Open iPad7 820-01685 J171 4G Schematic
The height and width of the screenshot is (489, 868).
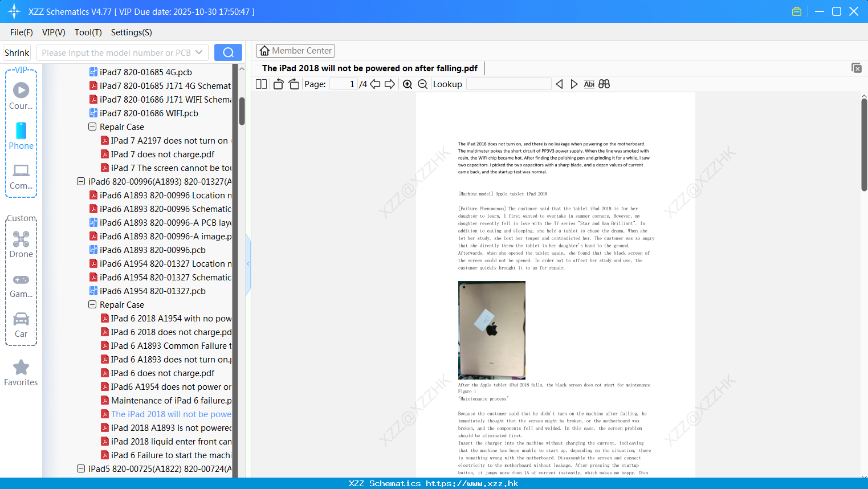160,85
